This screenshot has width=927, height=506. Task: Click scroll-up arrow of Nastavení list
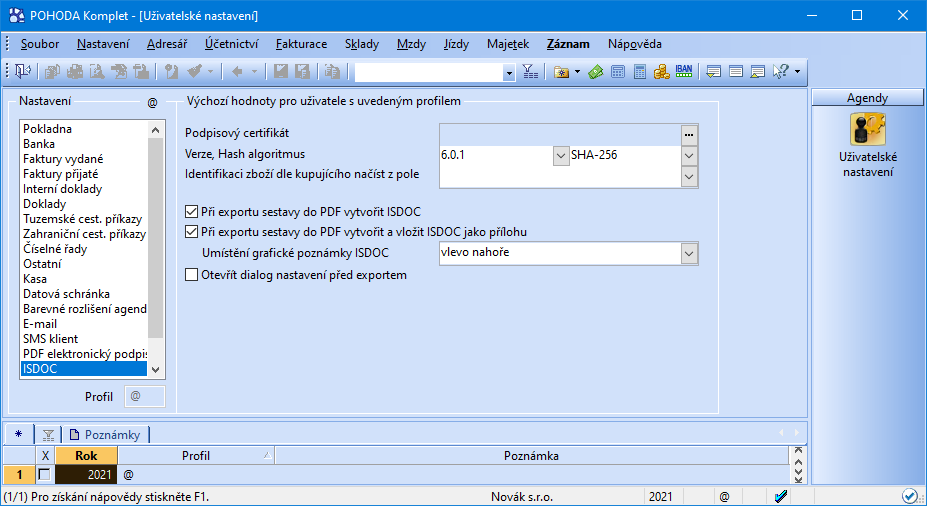pos(155,130)
